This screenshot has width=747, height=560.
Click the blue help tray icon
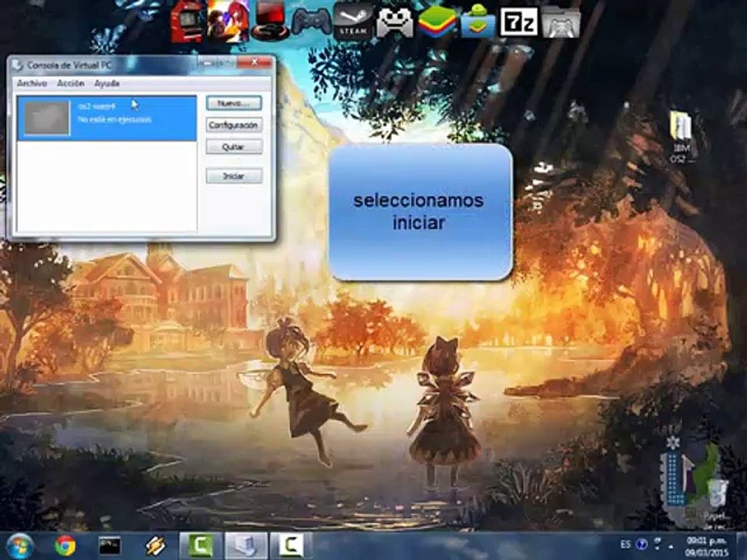click(x=642, y=544)
